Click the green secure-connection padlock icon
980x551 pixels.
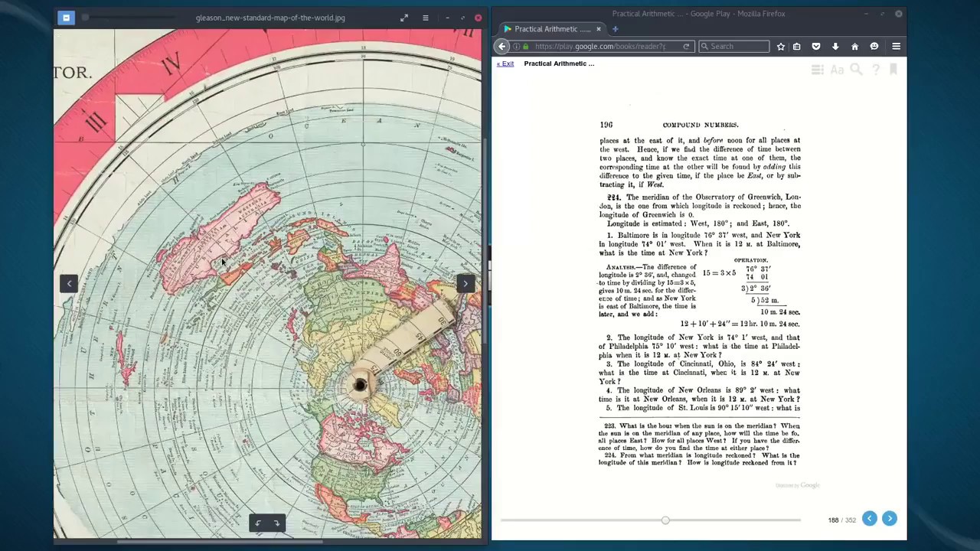point(525,47)
